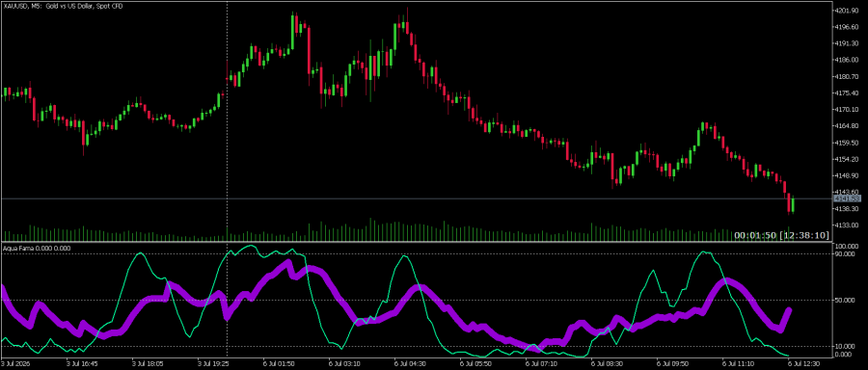Screen dimensions: 868x370
Task: Click the 3 Jul 18:05 time axis label
Action: pyautogui.click(x=148, y=364)
